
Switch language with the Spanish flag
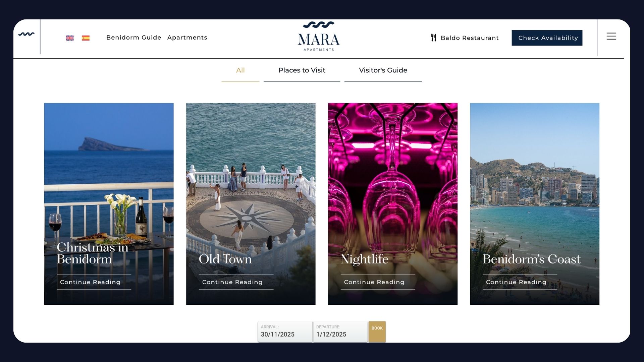click(x=86, y=38)
